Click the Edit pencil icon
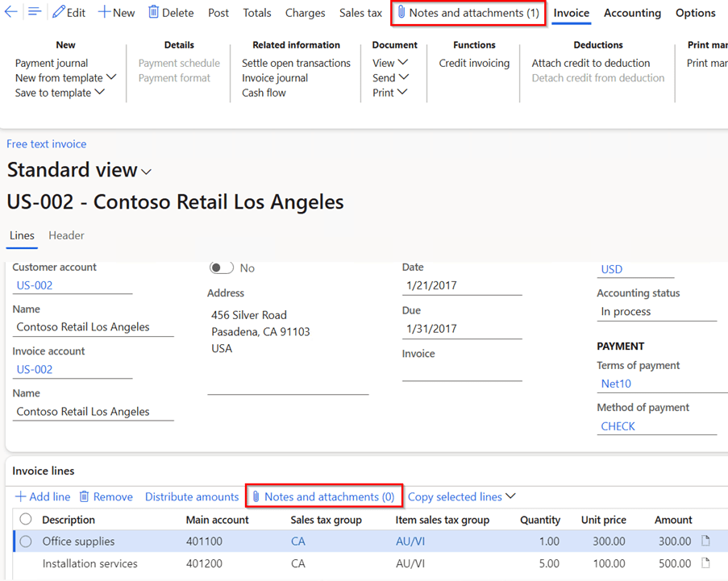This screenshot has height=581, width=728. click(x=59, y=12)
